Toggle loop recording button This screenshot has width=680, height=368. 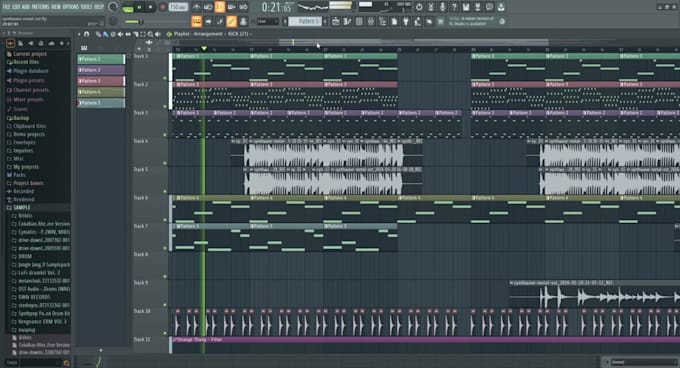243,7
